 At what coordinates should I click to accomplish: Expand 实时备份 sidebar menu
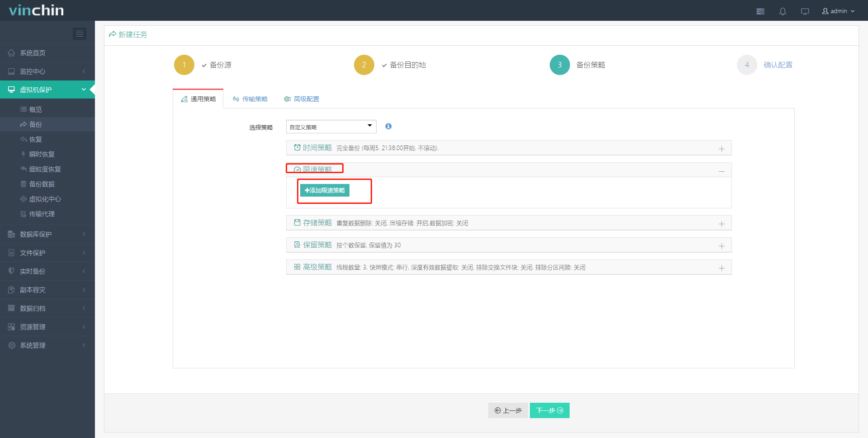pos(47,271)
